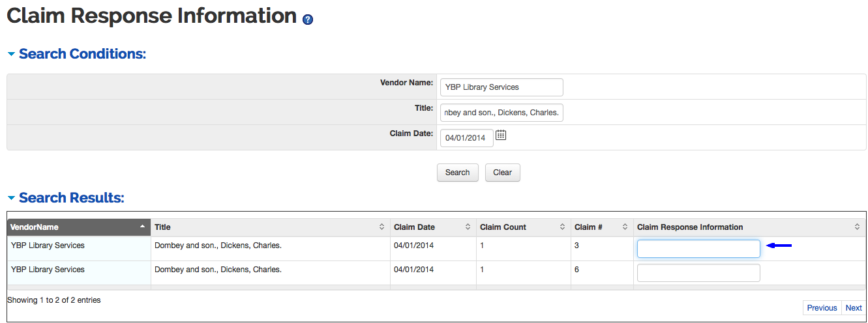Select response field for claim 6
The image size is (868, 323).
(x=698, y=273)
